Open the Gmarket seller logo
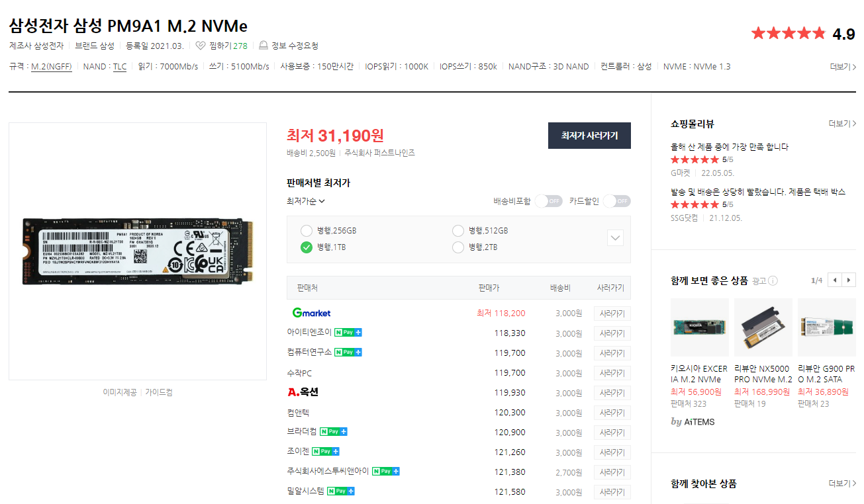The height and width of the screenshot is (504, 864). tap(311, 313)
